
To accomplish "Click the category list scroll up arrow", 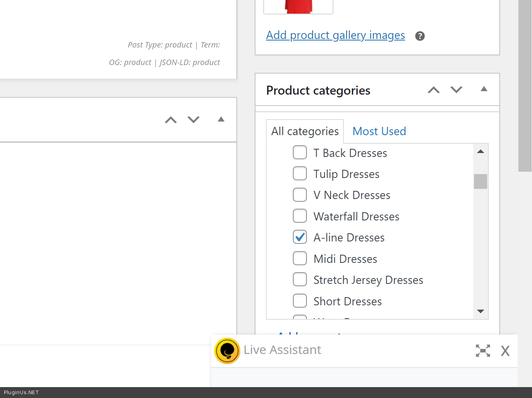I will pos(481,151).
